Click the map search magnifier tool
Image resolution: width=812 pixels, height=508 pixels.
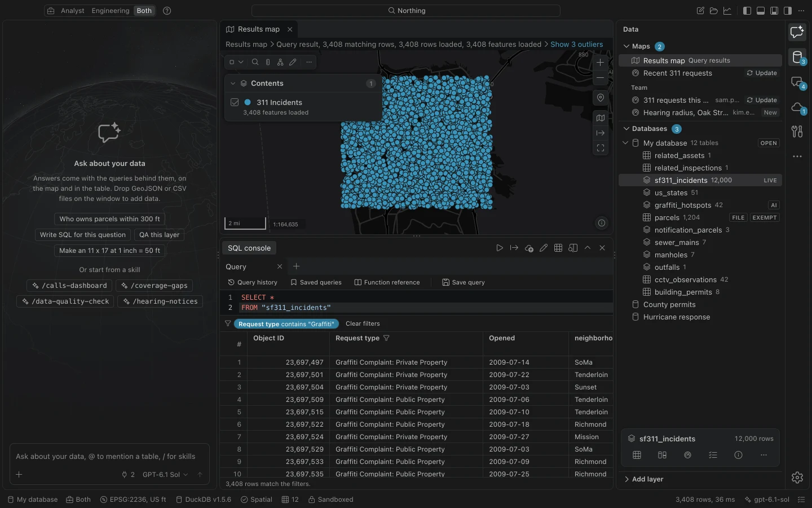255,62
